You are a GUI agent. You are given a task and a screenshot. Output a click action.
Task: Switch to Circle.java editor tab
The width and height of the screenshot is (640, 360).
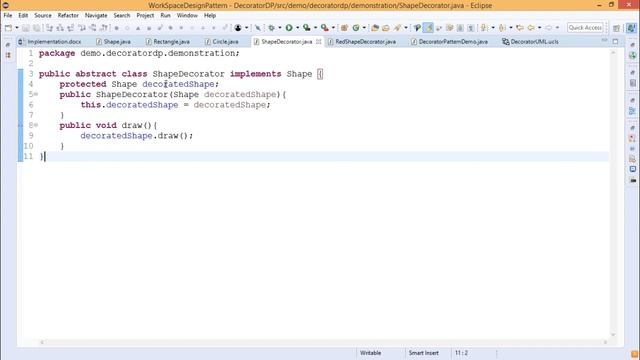[x=222, y=42]
